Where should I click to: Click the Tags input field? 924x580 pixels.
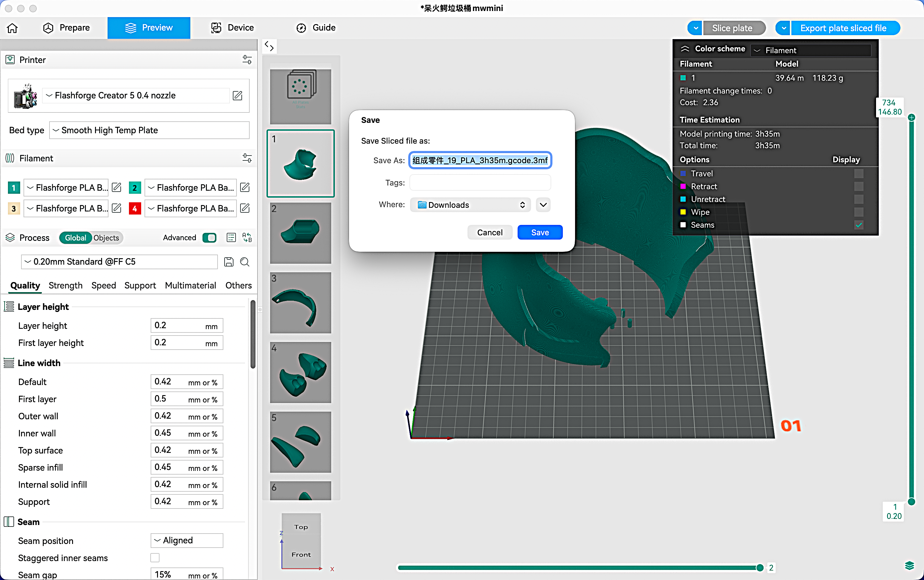[480, 183]
